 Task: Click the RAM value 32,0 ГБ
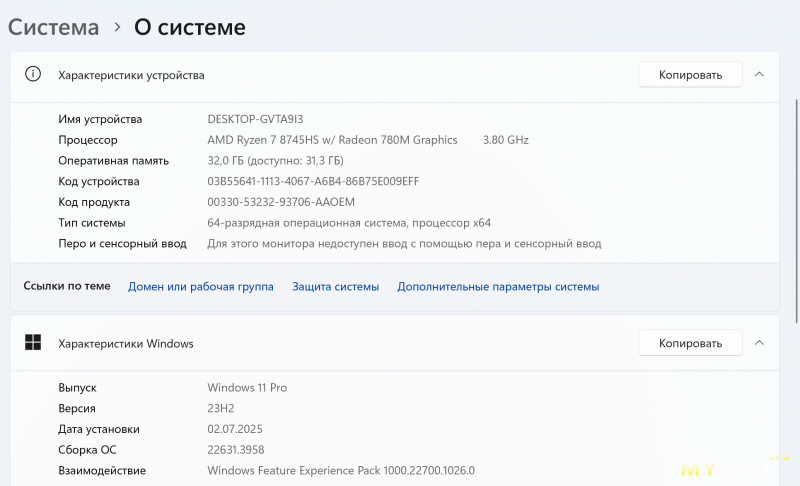pyautogui.click(x=226, y=161)
